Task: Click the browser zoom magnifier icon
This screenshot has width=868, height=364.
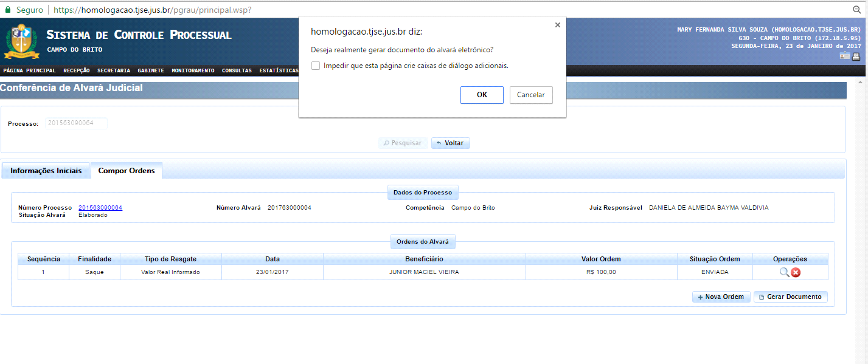Action: [857, 10]
